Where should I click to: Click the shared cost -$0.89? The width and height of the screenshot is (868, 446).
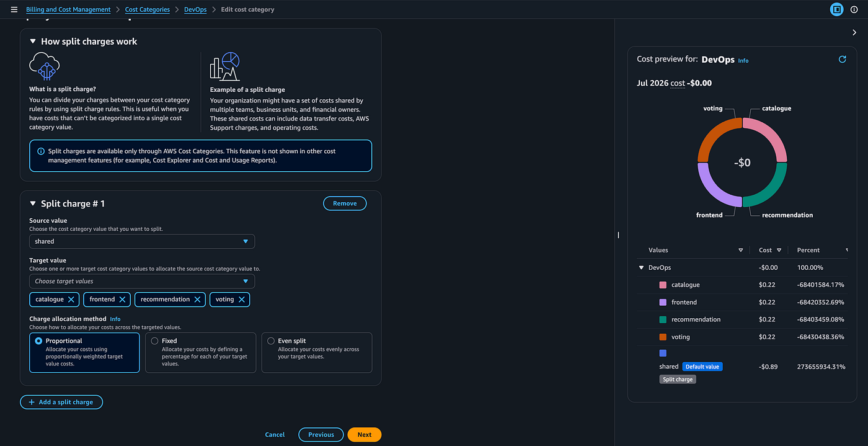[768, 367]
